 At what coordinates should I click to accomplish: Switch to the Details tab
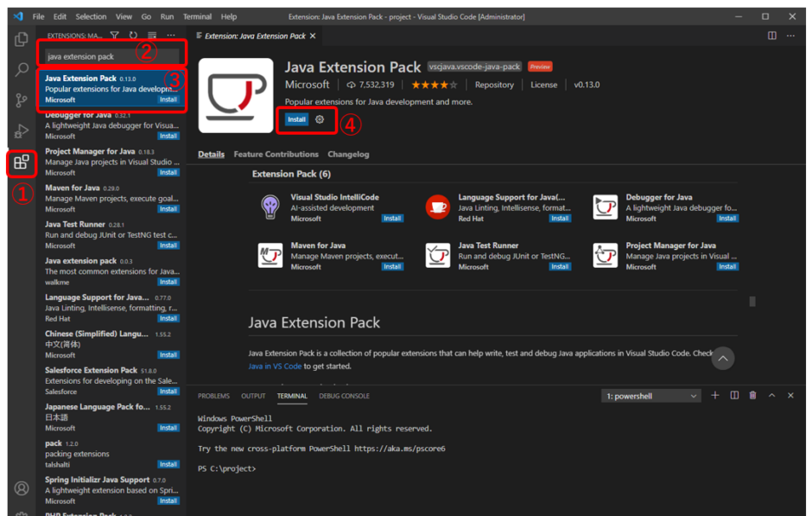click(x=212, y=155)
